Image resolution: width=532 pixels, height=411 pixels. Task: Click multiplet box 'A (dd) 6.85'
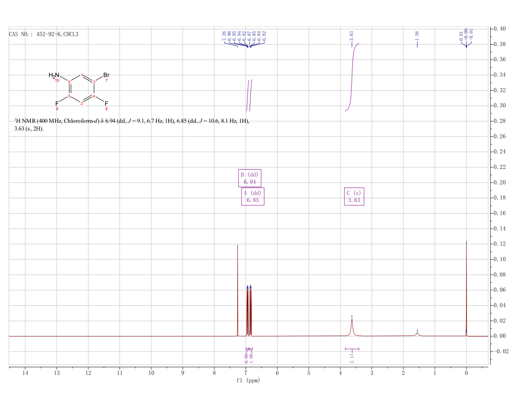click(x=253, y=197)
